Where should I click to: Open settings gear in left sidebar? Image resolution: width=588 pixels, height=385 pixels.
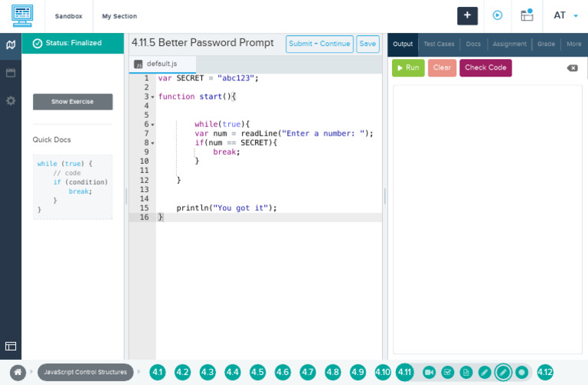pos(11,101)
